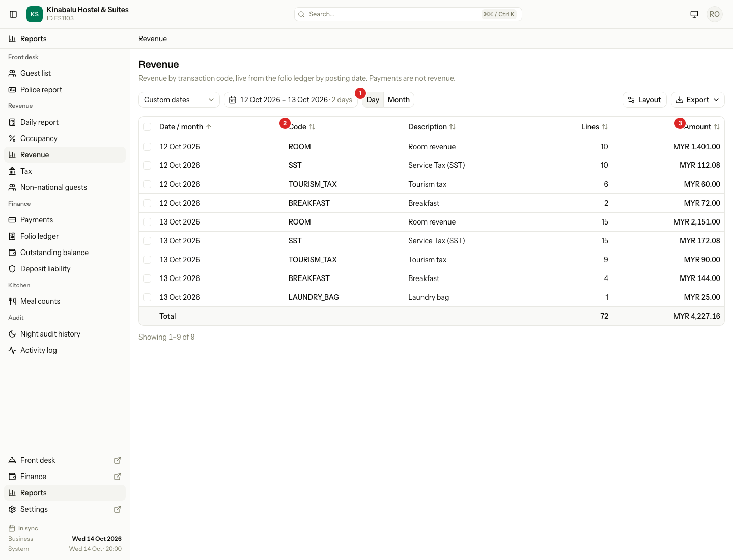Open the Police report page
Viewport: 733px width, 560px height.
coord(65,90)
